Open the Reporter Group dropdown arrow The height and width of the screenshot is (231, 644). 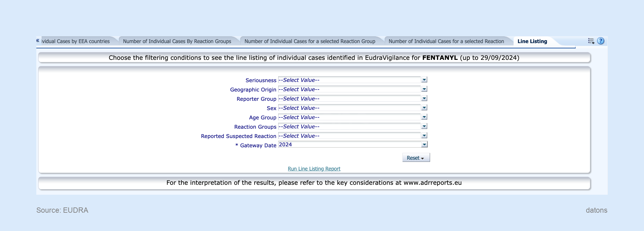tap(424, 99)
